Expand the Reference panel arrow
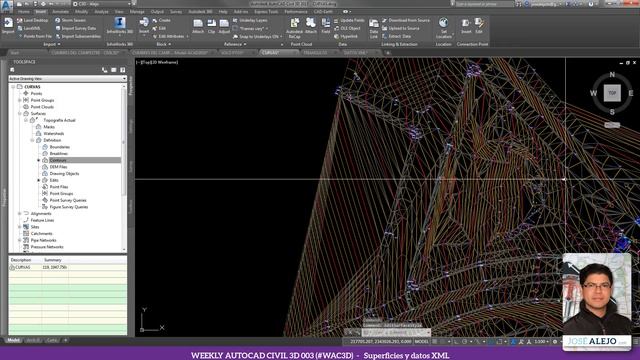The height and width of the screenshot is (360, 640). point(245,44)
